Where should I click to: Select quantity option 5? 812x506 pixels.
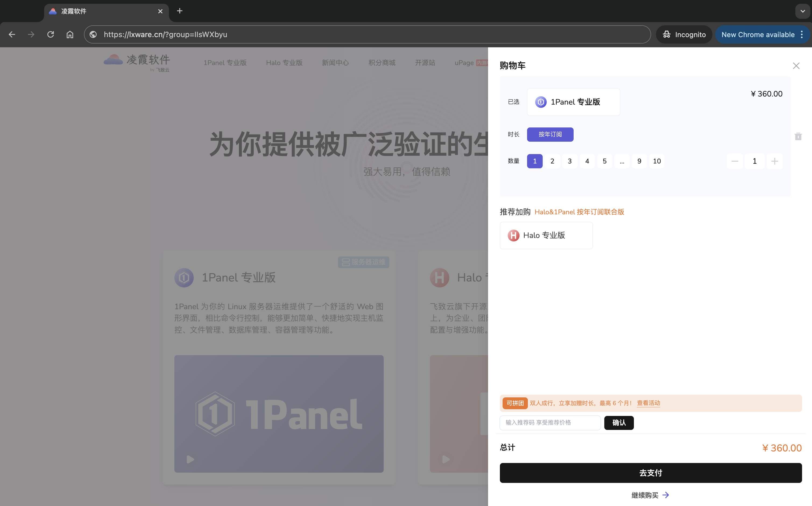click(x=604, y=161)
